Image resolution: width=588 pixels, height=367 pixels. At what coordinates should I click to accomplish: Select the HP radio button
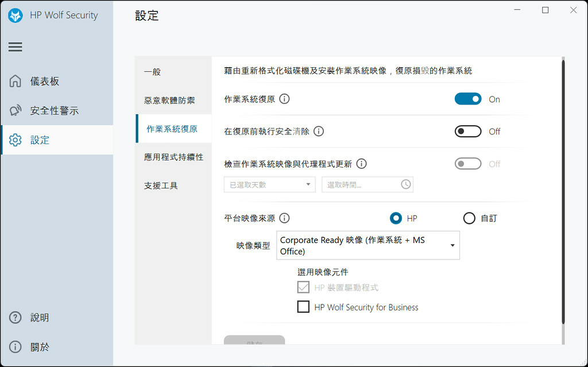[x=396, y=218]
